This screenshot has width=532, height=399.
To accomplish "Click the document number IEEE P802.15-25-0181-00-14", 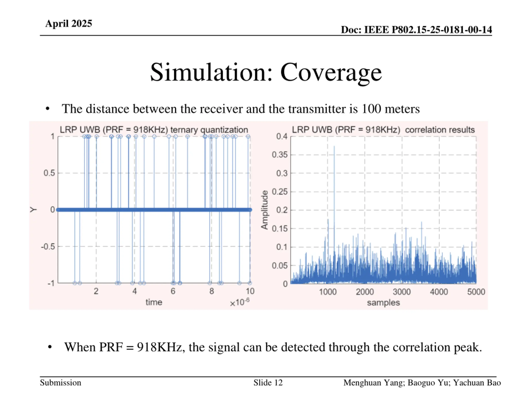I will click(x=416, y=30).
